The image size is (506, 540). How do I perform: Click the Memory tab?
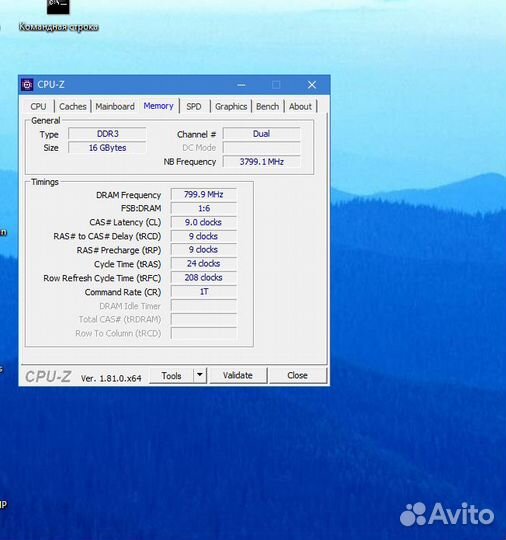pyautogui.click(x=158, y=106)
